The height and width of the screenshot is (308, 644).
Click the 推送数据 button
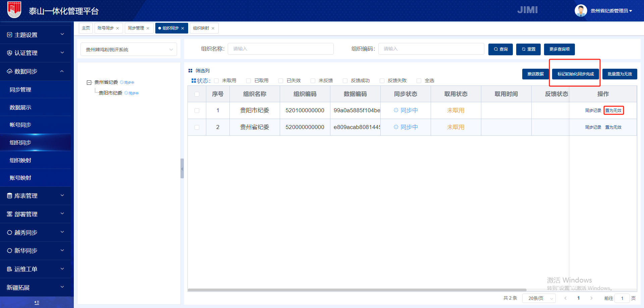[x=535, y=74]
